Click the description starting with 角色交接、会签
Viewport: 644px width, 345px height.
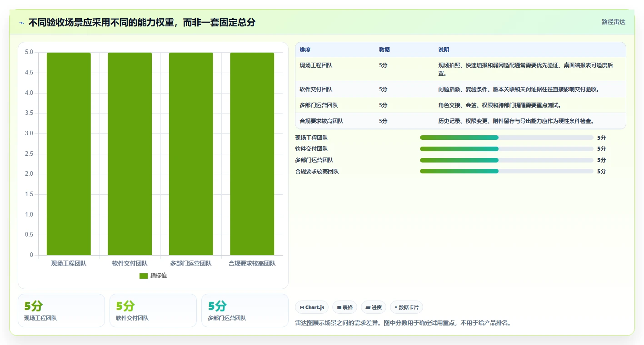coord(500,105)
